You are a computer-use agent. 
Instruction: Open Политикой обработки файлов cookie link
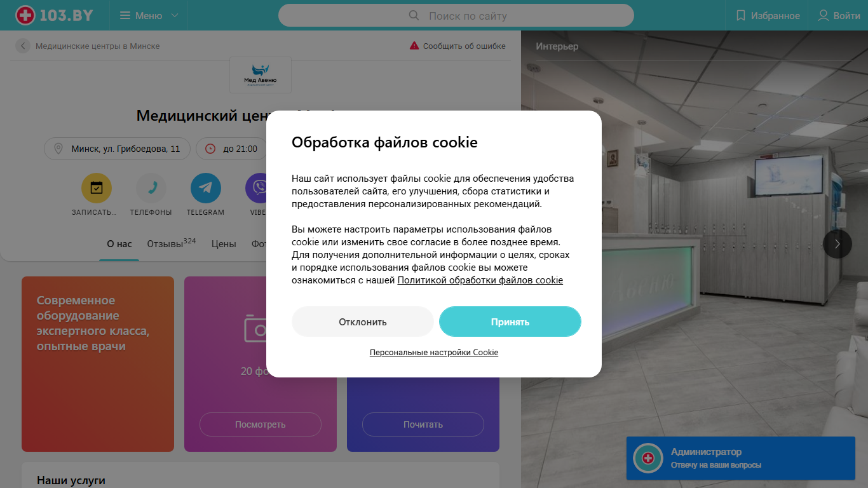tap(480, 280)
